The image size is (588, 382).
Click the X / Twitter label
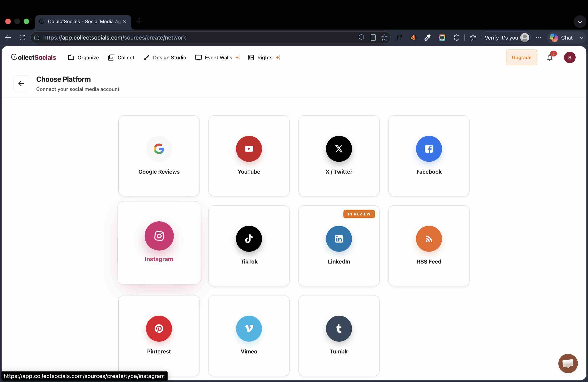[x=339, y=172]
